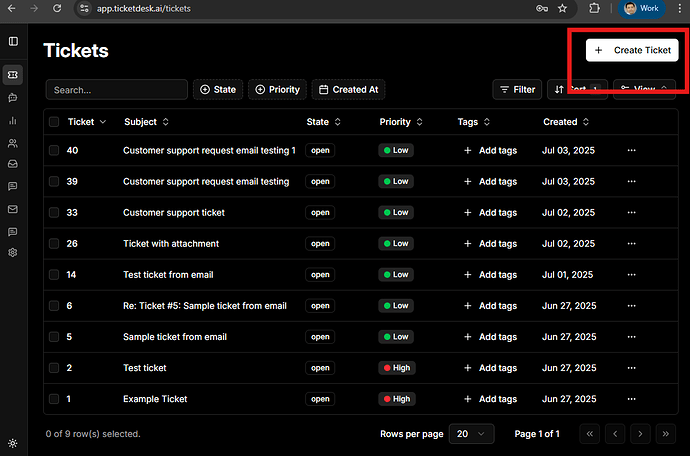The height and width of the screenshot is (456, 690).
Task: Open Rows per page dropdown showing 20
Action: pos(471,434)
